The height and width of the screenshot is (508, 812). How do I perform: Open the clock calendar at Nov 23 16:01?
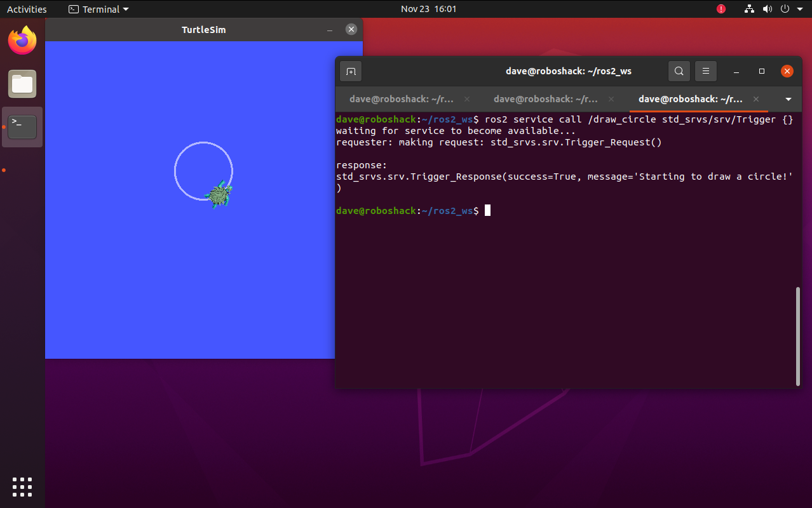tap(428, 9)
